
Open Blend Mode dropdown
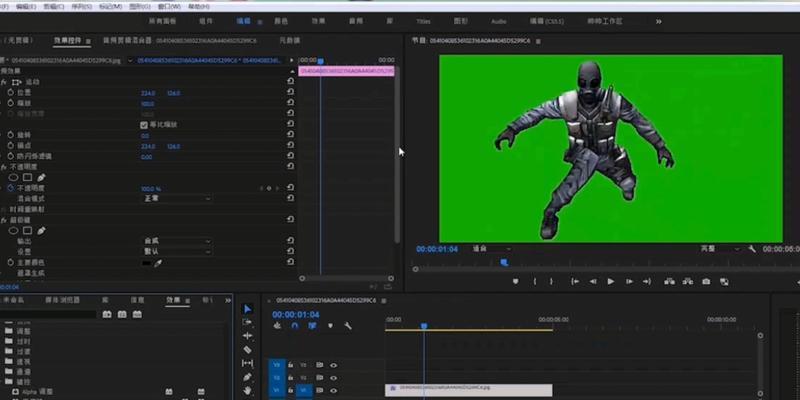click(177, 198)
